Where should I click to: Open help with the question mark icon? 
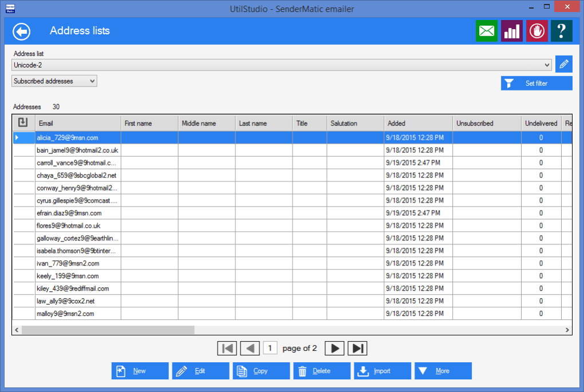(561, 31)
